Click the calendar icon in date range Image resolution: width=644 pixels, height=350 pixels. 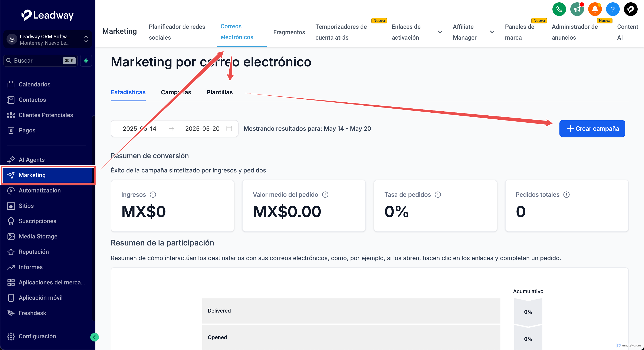coord(229,129)
